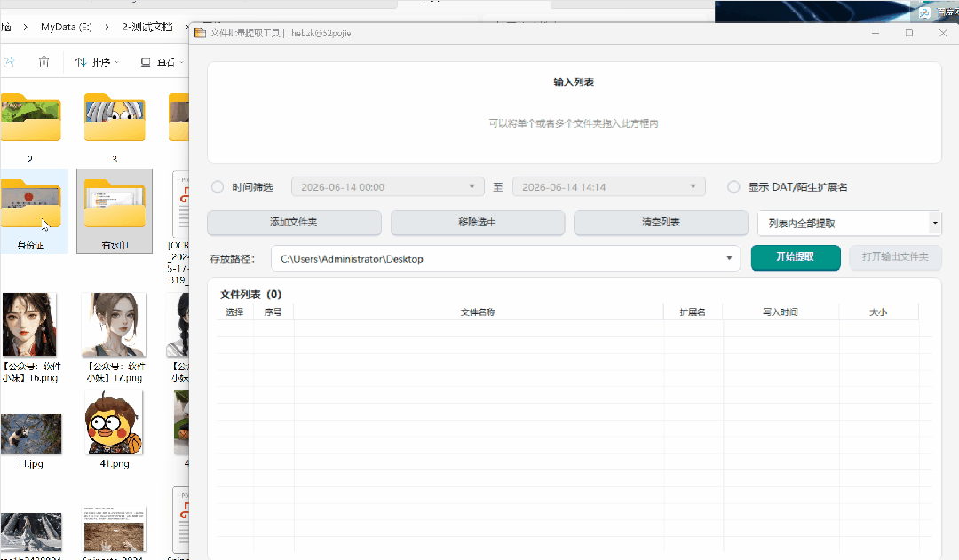Start extraction with 开始提取 button
Image resolution: width=959 pixels, height=560 pixels.
(795, 257)
